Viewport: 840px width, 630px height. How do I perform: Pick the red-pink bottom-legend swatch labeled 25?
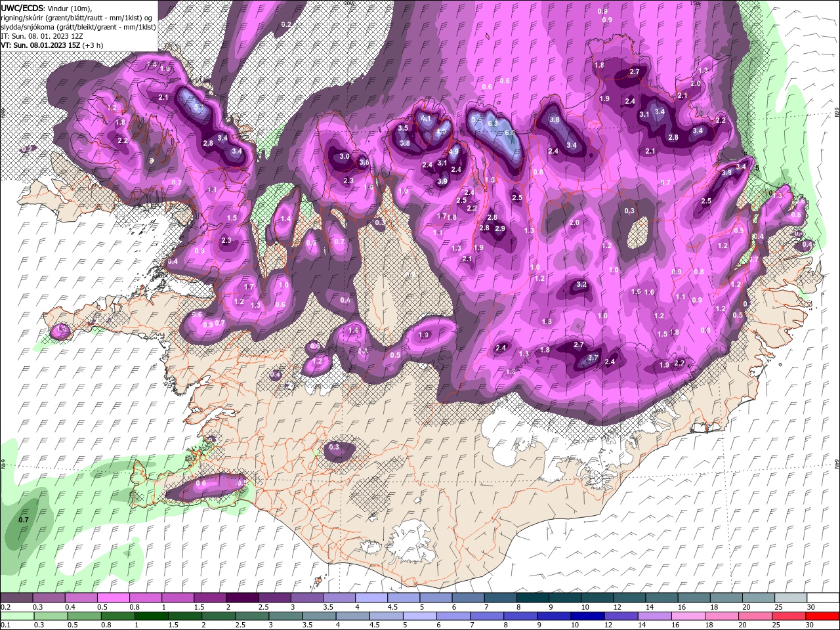pyautogui.click(x=789, y=616)
